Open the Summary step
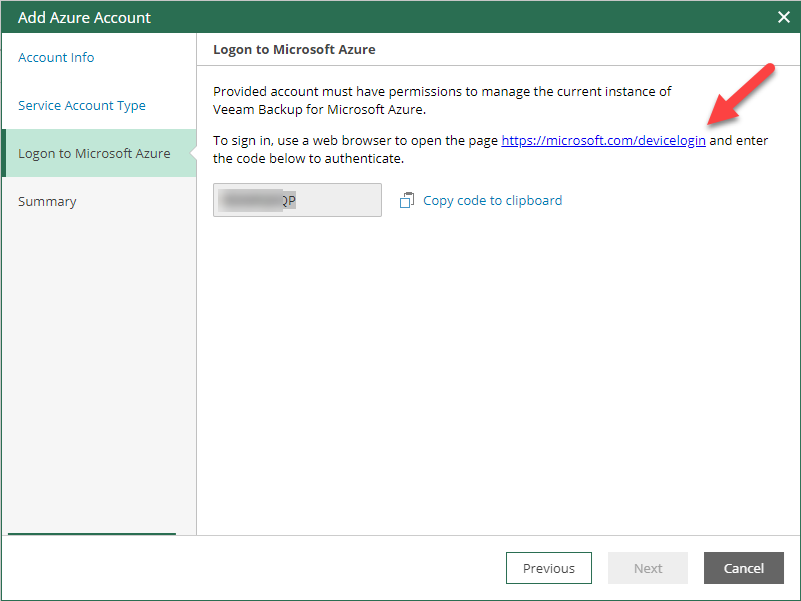The width and height of the screenshot is (801, 601). 47,201
